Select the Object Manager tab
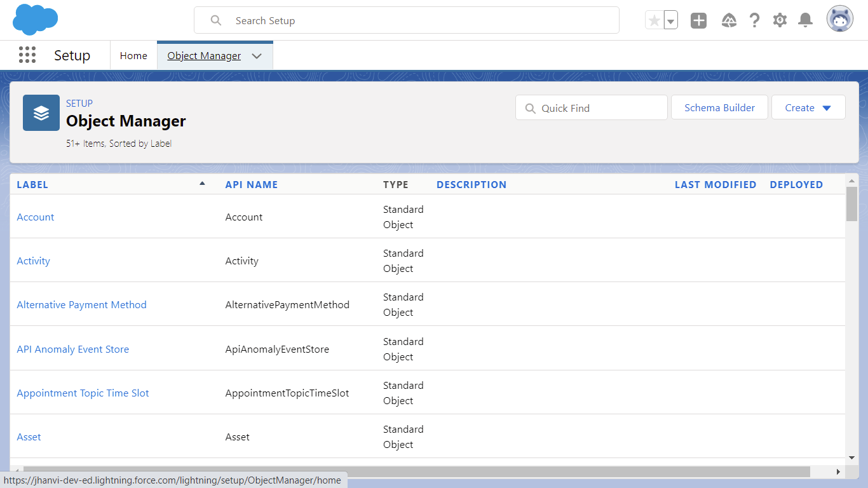This screenshot has height=488, width=868. click(x=204, y=56)
